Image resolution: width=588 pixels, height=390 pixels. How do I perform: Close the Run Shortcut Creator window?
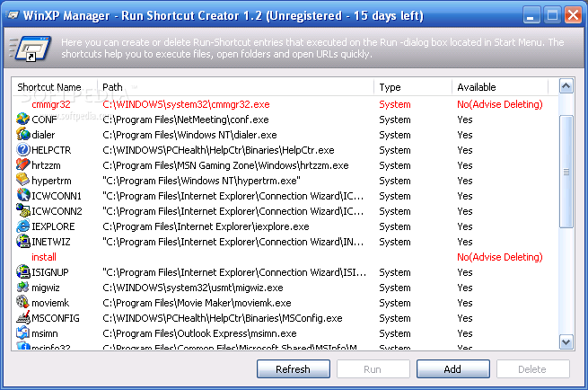pos(573,15)
